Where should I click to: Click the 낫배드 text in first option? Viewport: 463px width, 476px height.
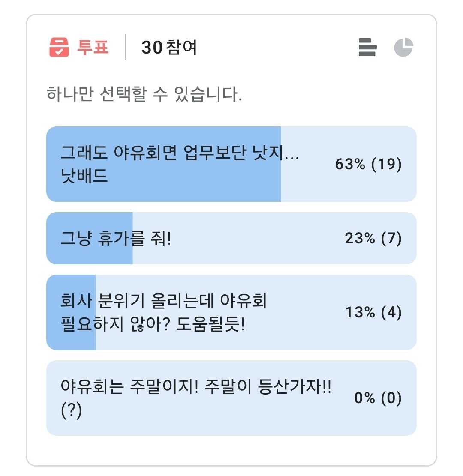[84, 176]
